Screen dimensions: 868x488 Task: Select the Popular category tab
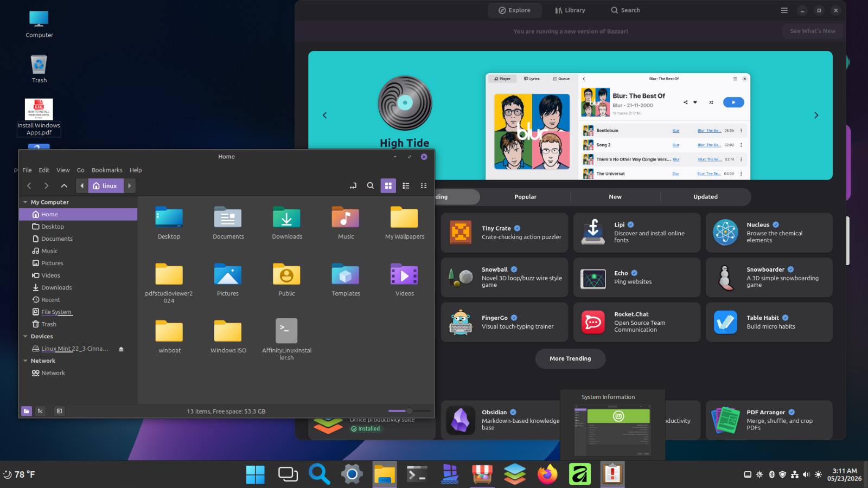525,197
